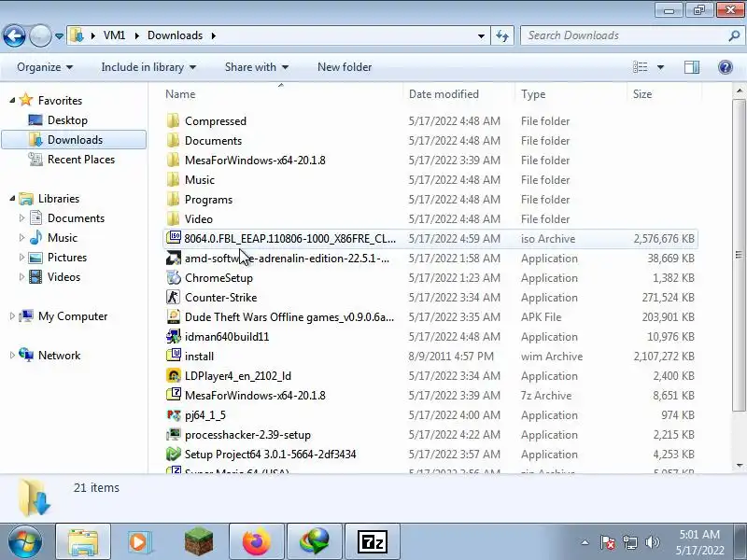Click the scrollbar down arrow
Screen dimensions: 747x560
coord(739,465)
